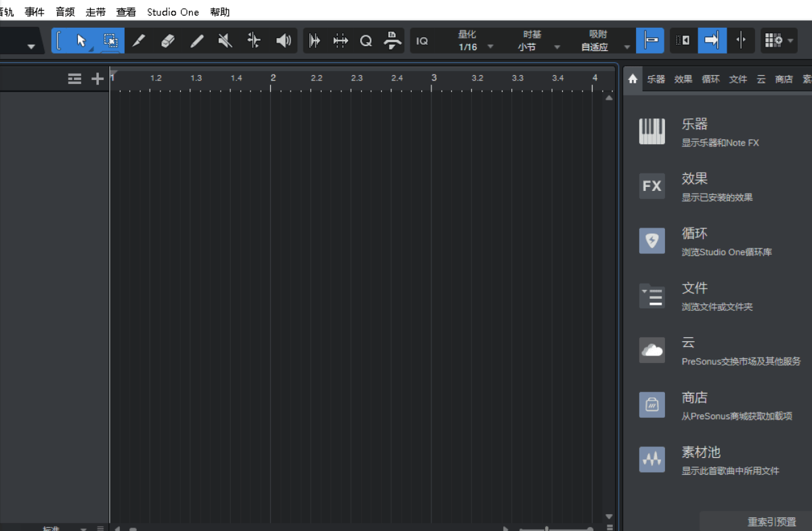Select the Listen speaker tool

click(283, 41)
